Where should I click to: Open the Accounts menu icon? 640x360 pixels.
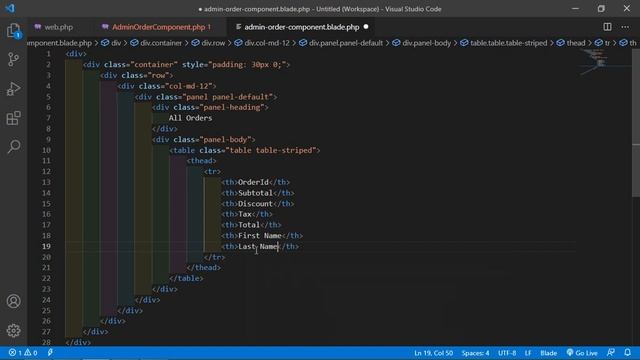click(13, 301)
